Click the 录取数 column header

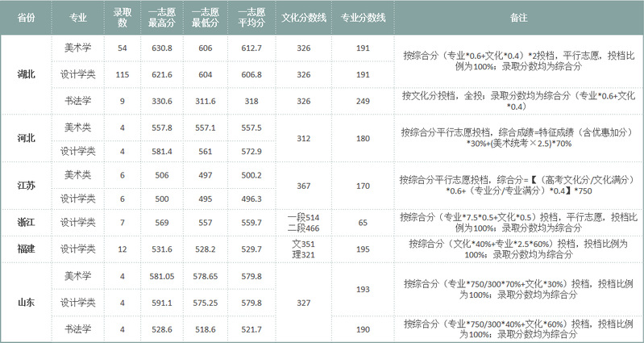[123, 18]
